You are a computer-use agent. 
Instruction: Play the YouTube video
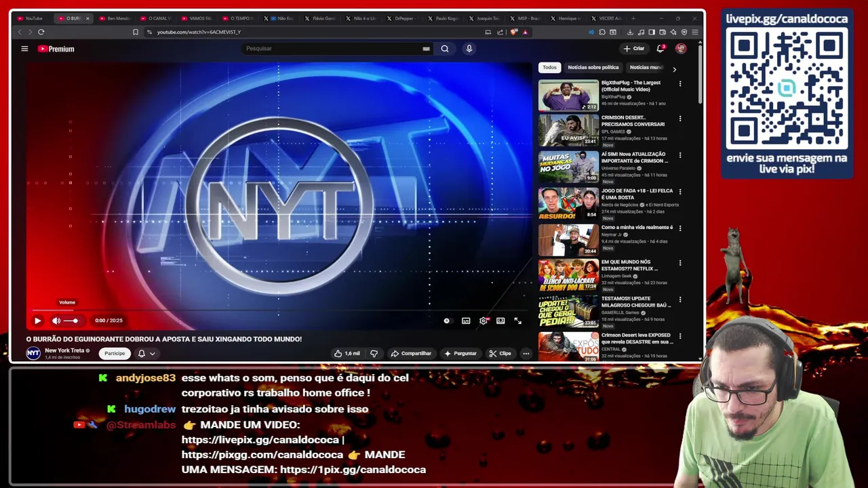coord(38,321)
